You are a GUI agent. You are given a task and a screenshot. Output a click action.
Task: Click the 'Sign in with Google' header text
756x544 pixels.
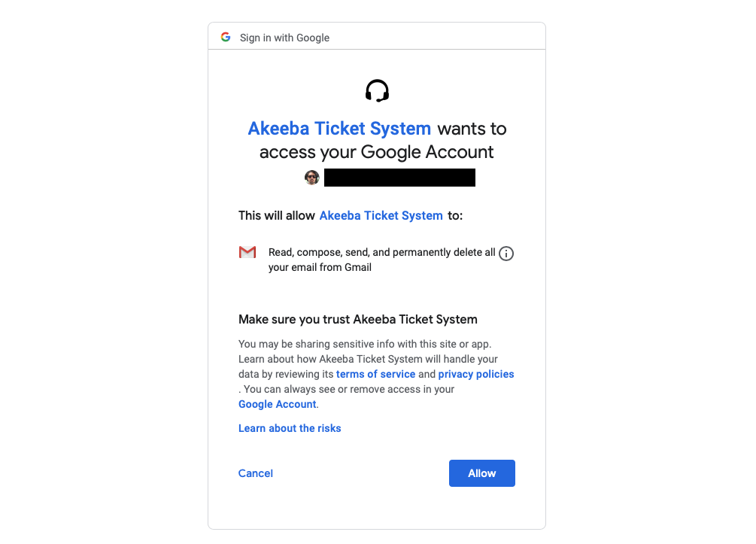[284, 38]
